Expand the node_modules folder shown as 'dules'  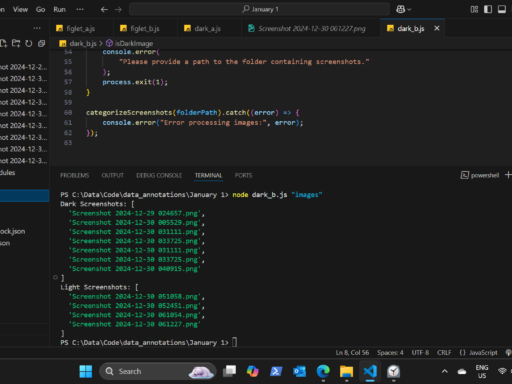pyautogui.click(x=24, y=173)
